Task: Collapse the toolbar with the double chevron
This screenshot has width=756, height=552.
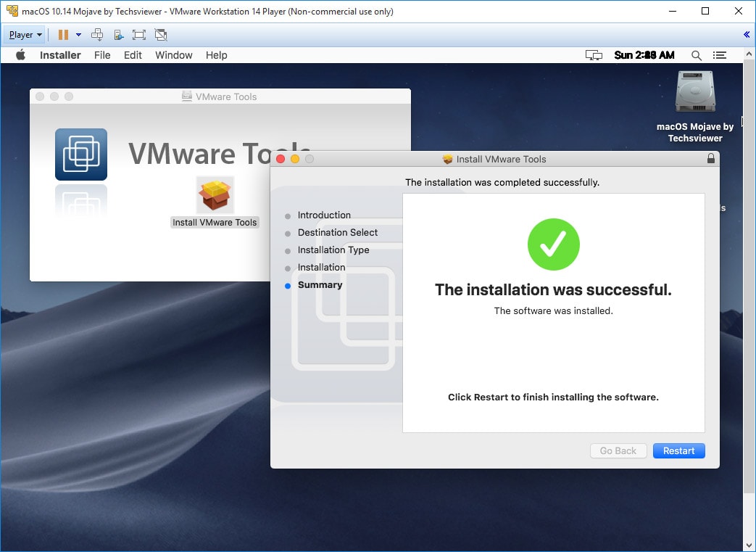Action: [747, 35]
